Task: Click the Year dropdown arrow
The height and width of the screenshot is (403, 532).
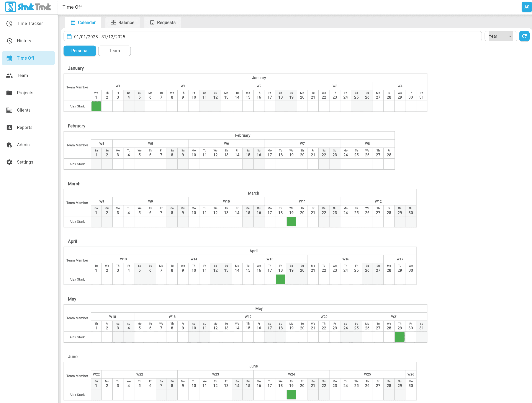Action: [510, 36]
